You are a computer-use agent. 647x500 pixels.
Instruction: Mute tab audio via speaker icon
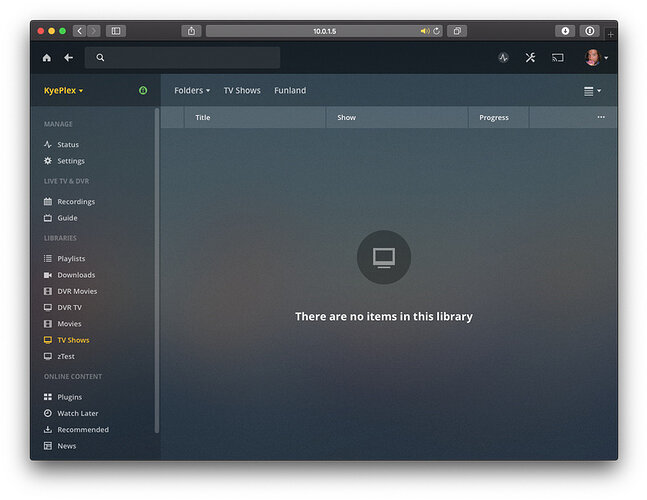point(425,31)
